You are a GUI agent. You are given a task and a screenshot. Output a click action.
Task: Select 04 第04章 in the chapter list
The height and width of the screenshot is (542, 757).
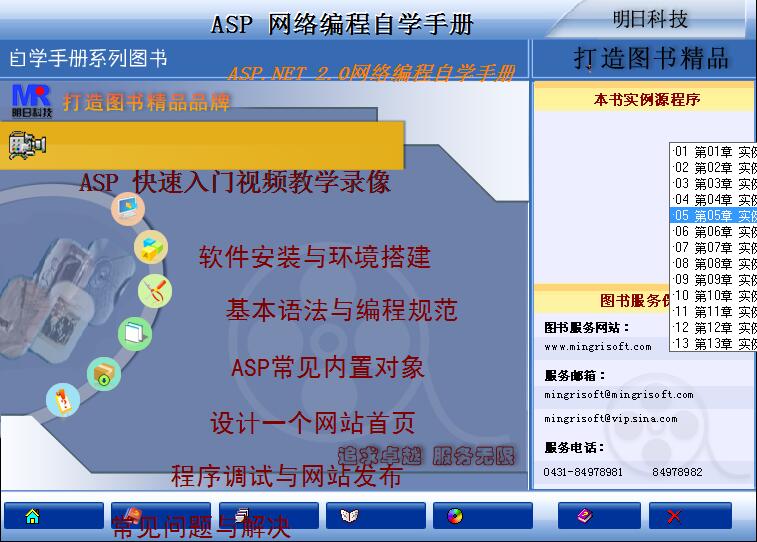[x=714, y=199]
